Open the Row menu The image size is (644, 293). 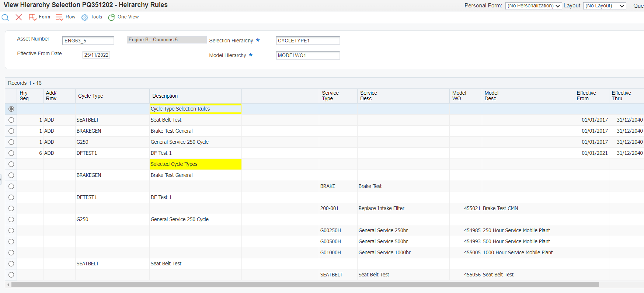[70, 17]
